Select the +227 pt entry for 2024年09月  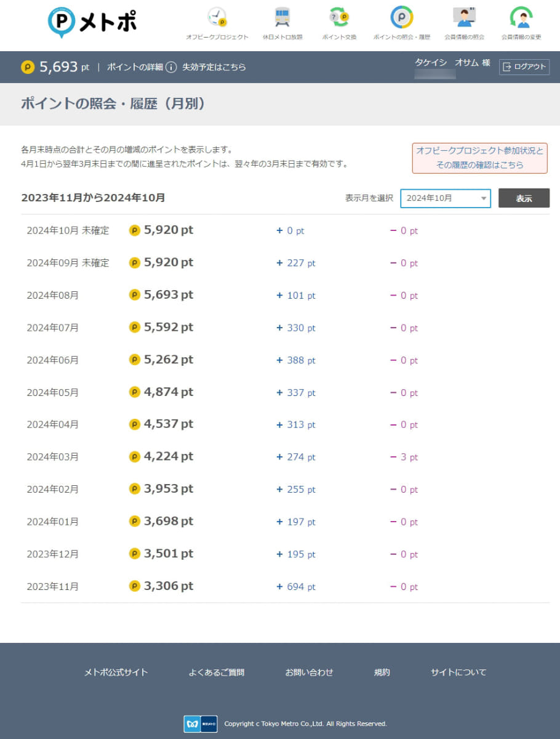click(x=295, y=263)
